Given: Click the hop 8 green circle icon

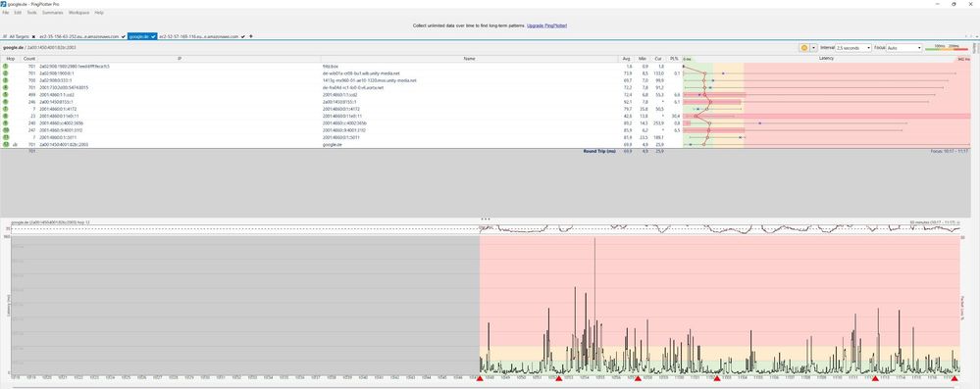Looking at the screenshot, I should coord(6,117).
